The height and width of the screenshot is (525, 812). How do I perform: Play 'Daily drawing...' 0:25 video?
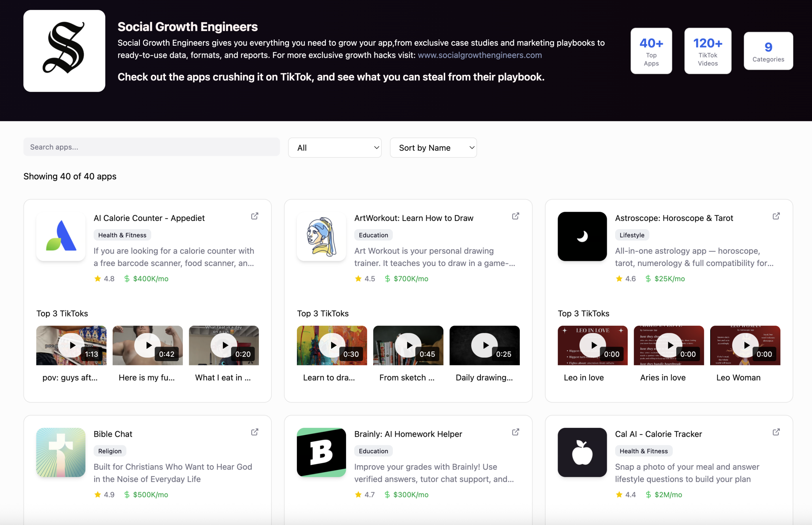[x=484, y=345]
